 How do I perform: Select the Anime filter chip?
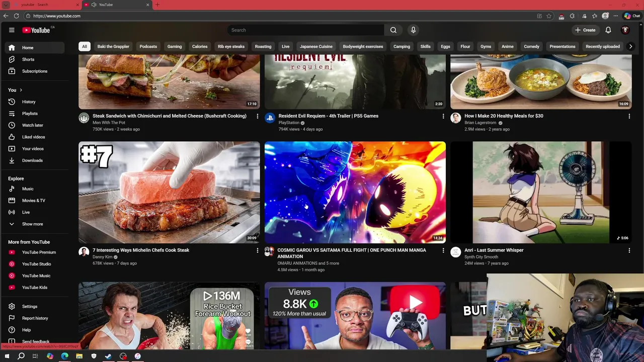click(x=508, y=46)
